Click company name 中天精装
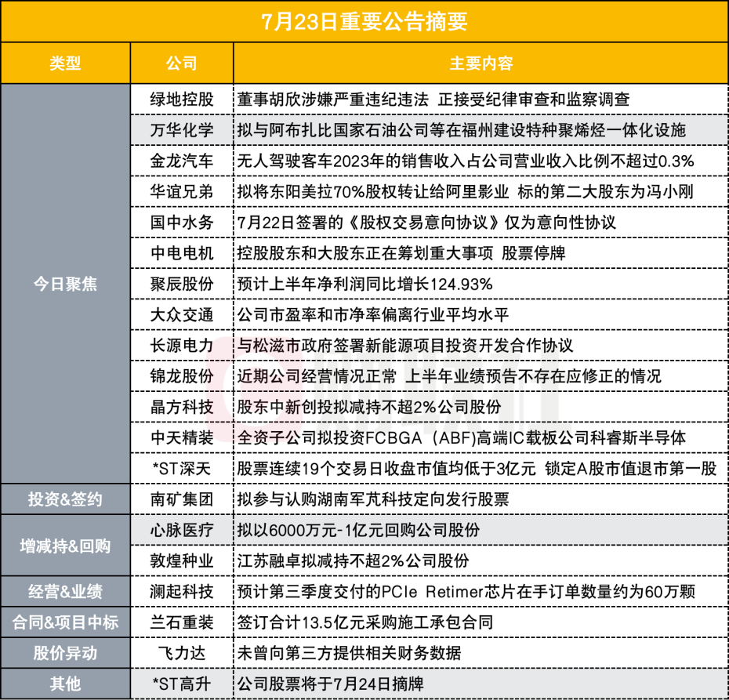The width and height of the screenshot is (729, 700). (x=182, y=438)
